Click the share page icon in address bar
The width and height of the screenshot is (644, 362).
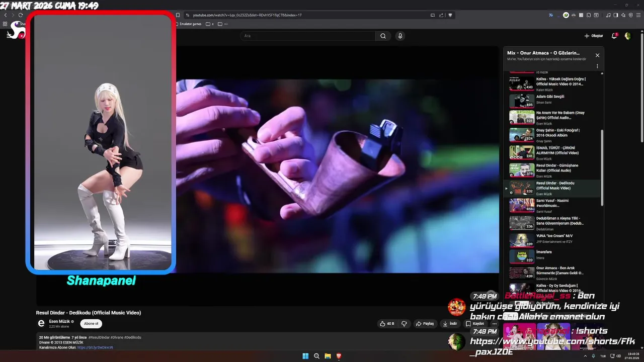pos(441,15)
